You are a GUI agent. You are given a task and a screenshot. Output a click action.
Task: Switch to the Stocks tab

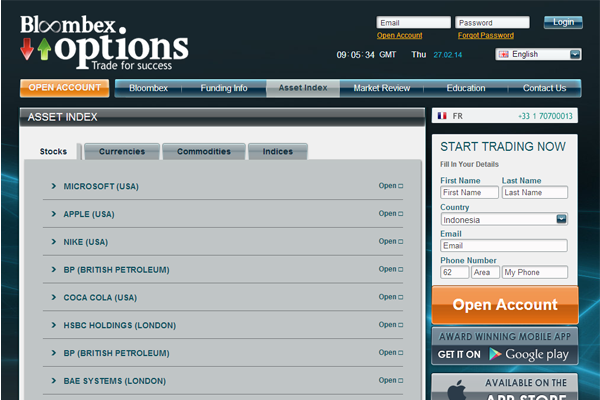(53, 152)
